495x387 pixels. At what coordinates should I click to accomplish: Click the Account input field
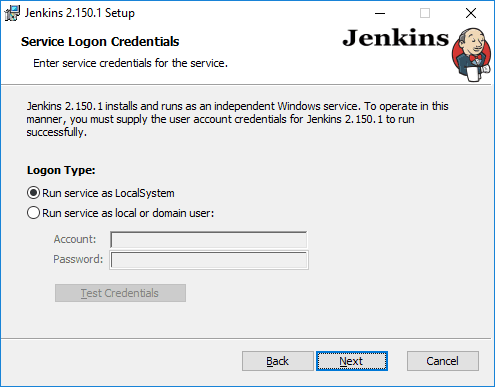coord(209,240)
